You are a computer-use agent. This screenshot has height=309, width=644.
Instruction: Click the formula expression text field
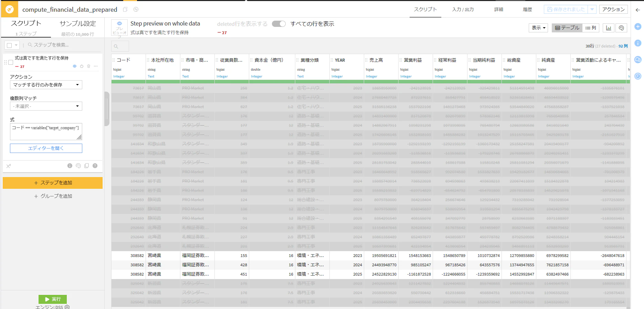[46, 132]
